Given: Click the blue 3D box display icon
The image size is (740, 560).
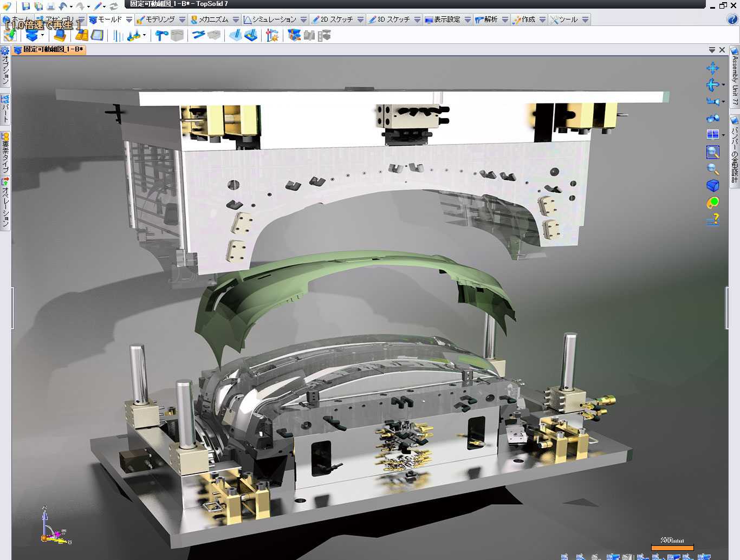Looking at the screenshot, I should coord(712,186).
